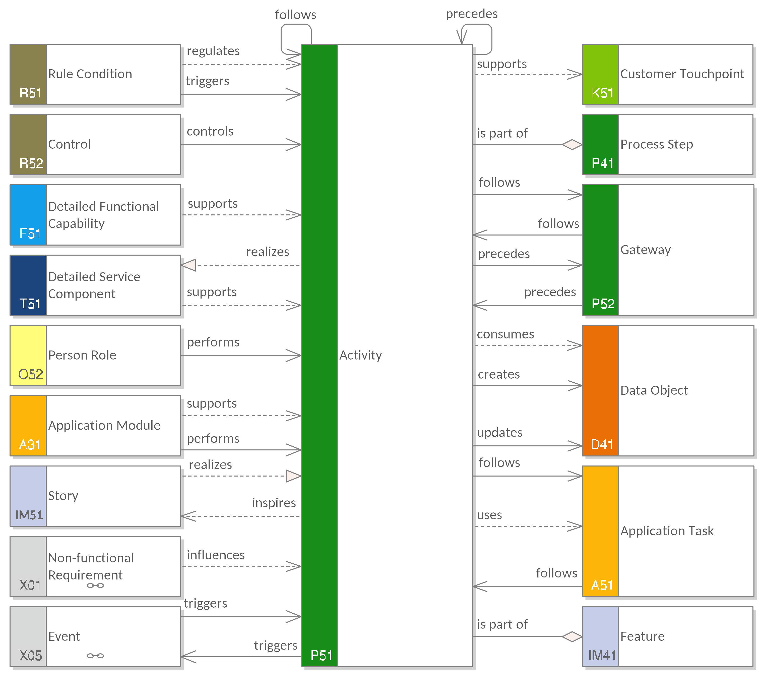Click the uses relation label
The width and height of the screenshot is (764, 700).
(x=489, y=515)
